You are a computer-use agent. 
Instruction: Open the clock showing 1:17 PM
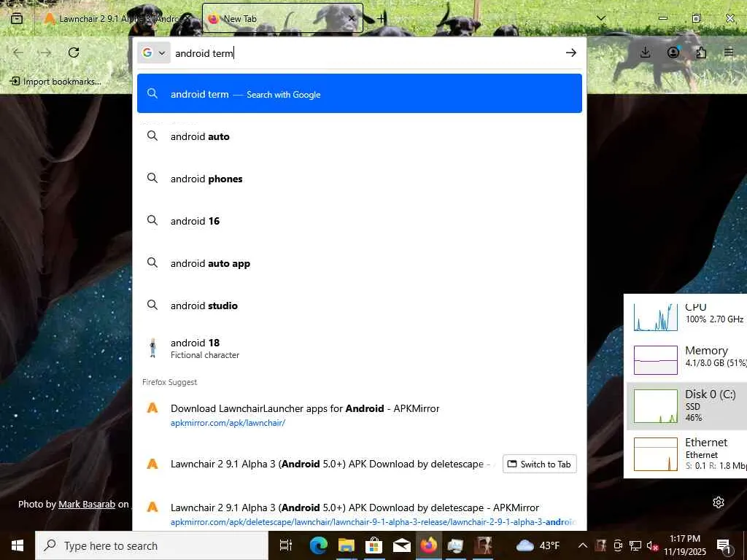tap(684, 545)
